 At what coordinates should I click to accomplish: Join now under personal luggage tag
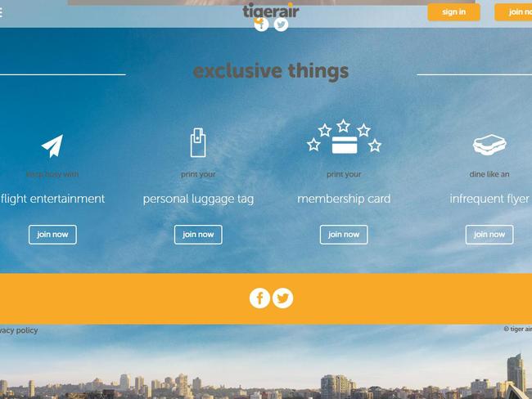tap(198, 235)
